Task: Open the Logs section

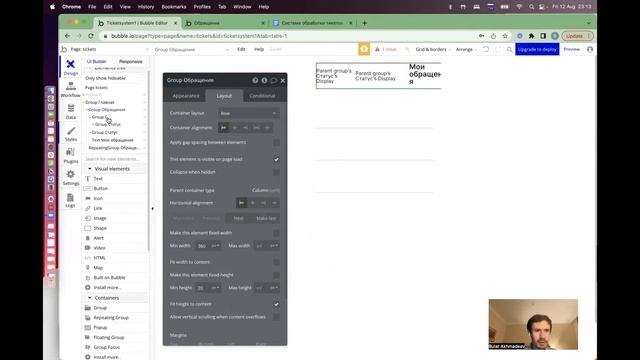Action: click(x=71, y=200)
